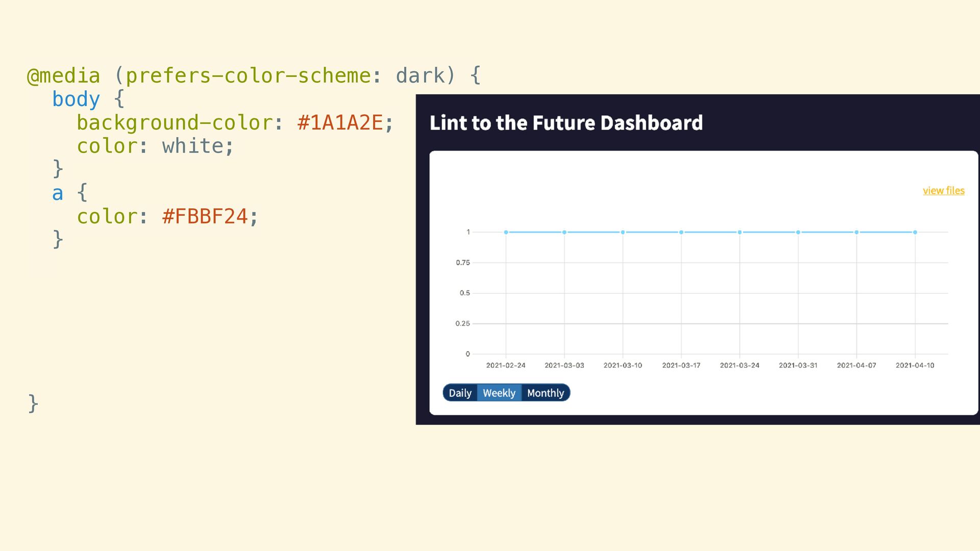Switch to Monthly chart view
This screenshot has height=551, width=980.
pos(546,393)
